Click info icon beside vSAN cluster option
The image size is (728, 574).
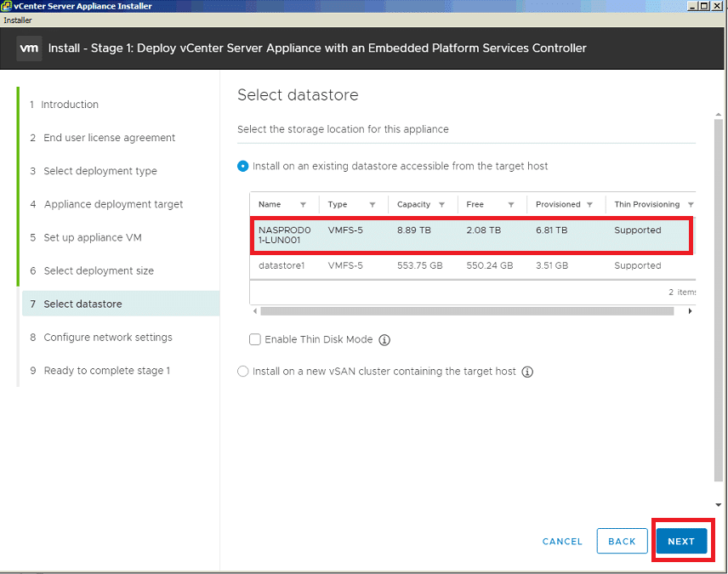pyautogui.click(x=527, y=372)
